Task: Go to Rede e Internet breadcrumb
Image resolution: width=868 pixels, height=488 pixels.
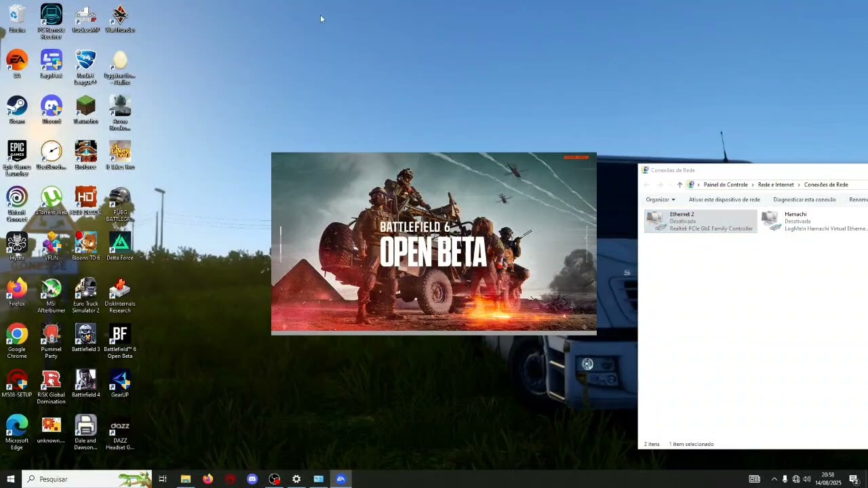Action: pos(776,184)
